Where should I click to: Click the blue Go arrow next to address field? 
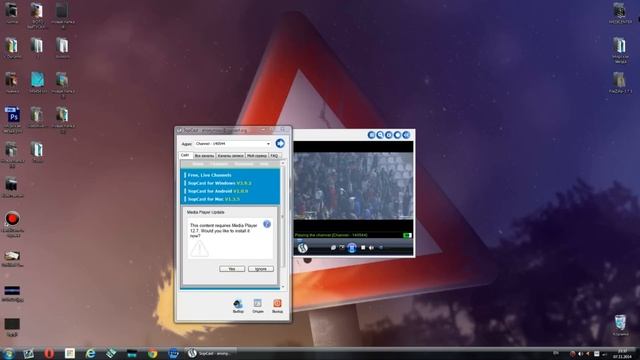(280, 144)
